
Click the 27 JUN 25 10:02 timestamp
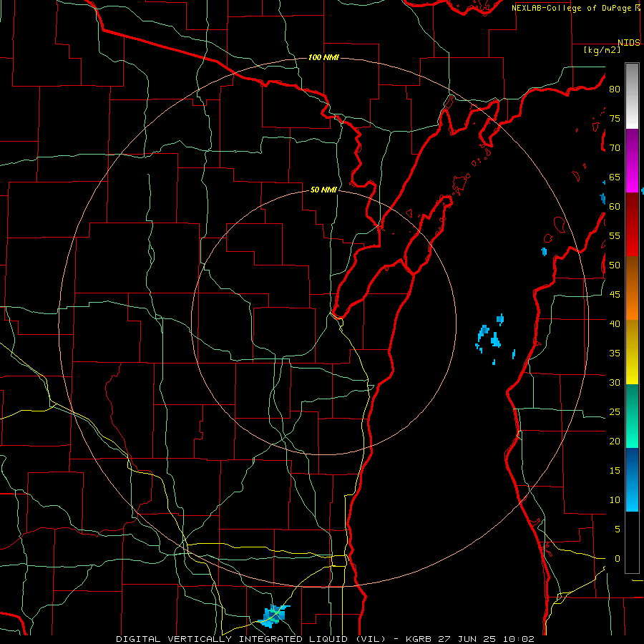[486, 639]
